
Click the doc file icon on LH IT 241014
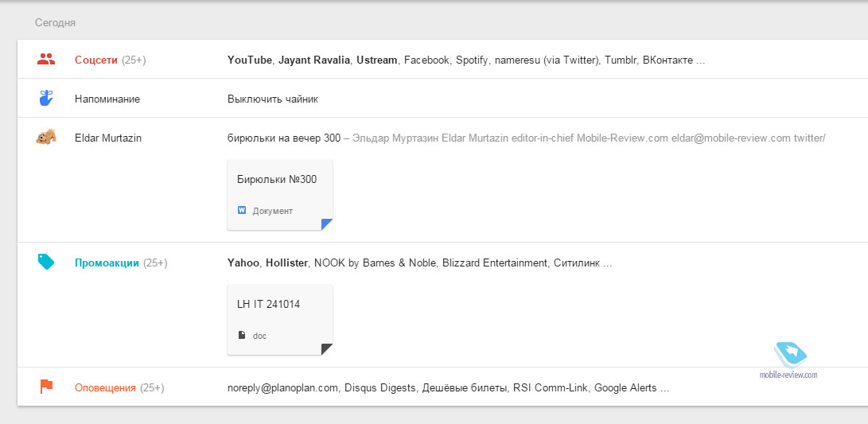(241, 335)
